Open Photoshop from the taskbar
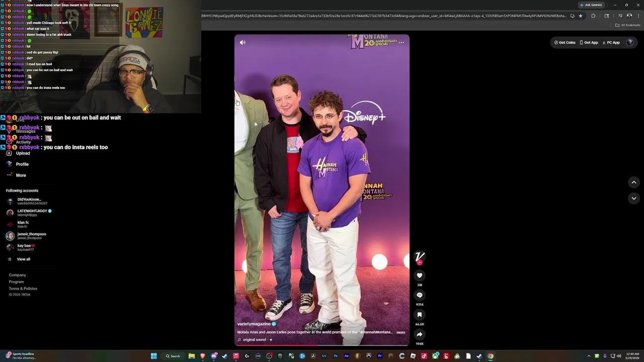Viewport: 644px width, 362px height. point(336,356)
